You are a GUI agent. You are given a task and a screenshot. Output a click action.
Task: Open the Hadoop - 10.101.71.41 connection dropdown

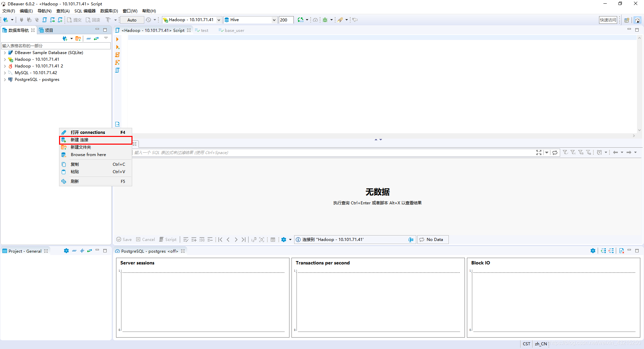point(219,20)
